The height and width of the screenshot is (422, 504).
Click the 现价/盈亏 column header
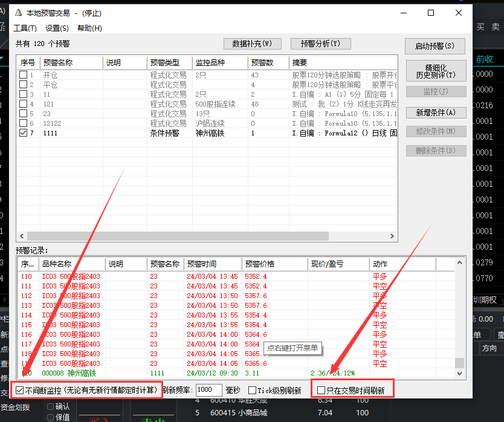(338, 264)
